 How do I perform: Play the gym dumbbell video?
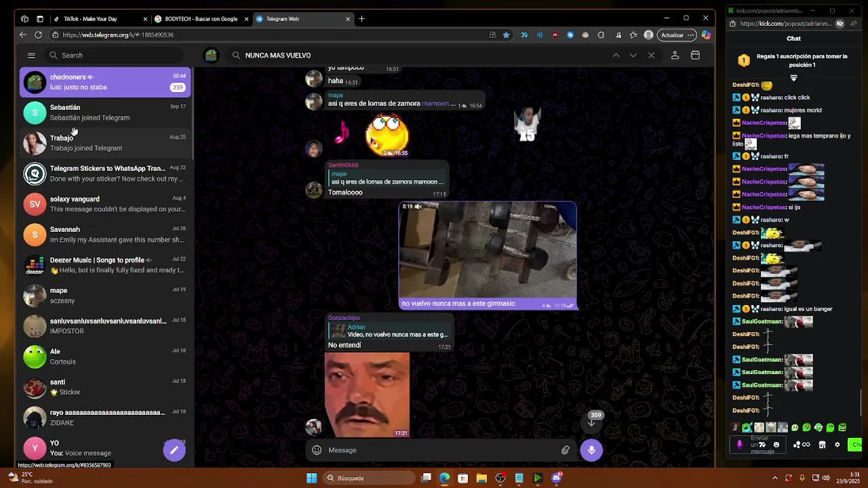coord(488,251)
